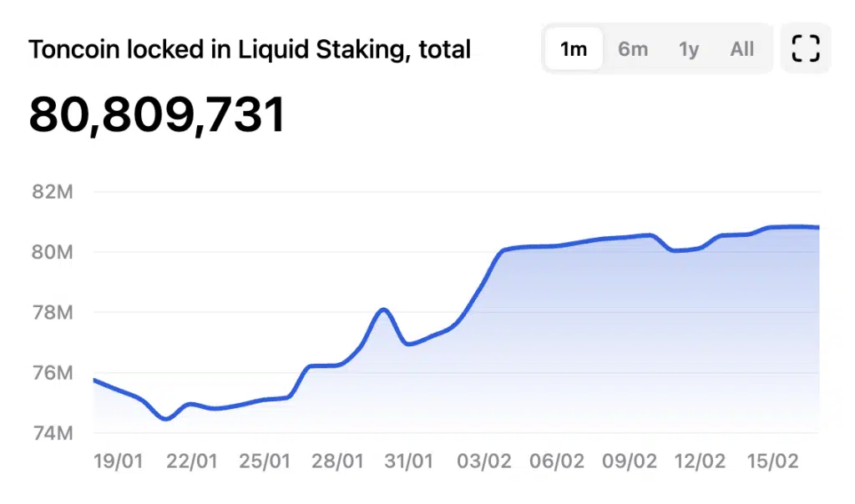Click the 28/01 date label

pyautogui.click(x=337, y=461)
